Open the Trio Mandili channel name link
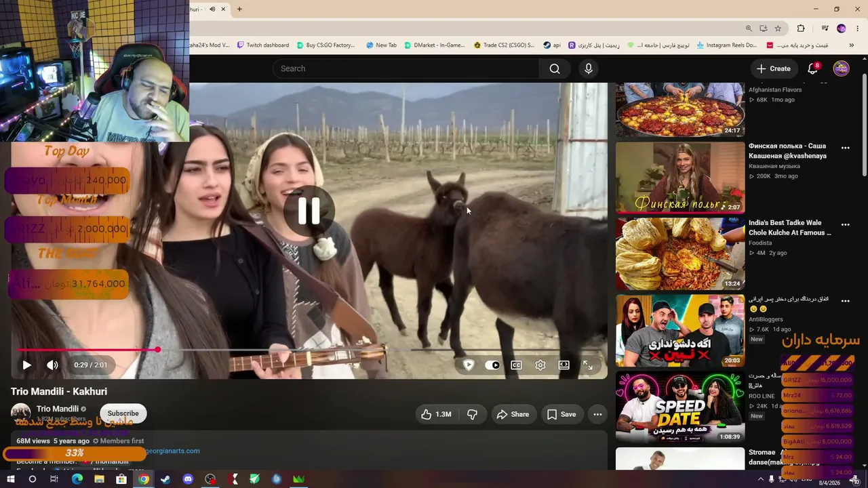The width and height of the screenshot is (868, 488). [58, 409]
